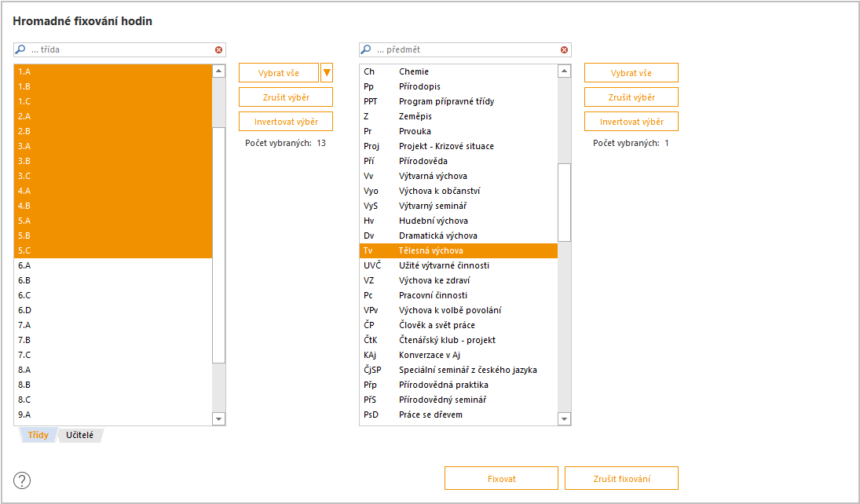
Task: Select class 5.C in the list
Action: pos(113,250)
